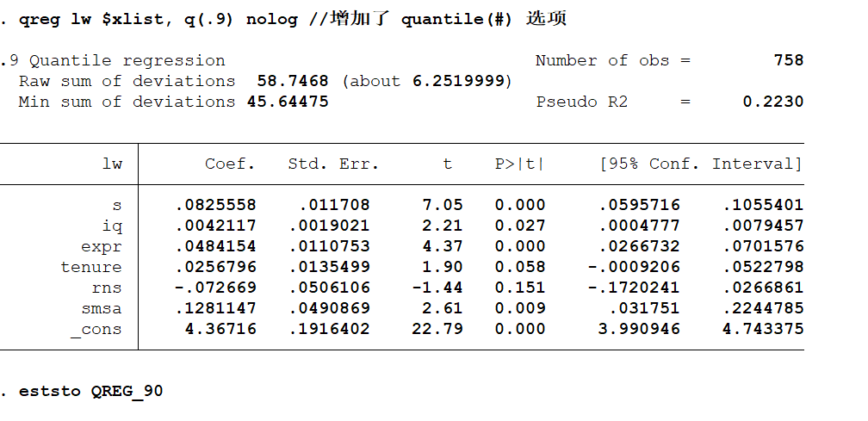Click the tenure upper bound .0522798
Screen dimensions: 868x421
[x=763, y=267]
